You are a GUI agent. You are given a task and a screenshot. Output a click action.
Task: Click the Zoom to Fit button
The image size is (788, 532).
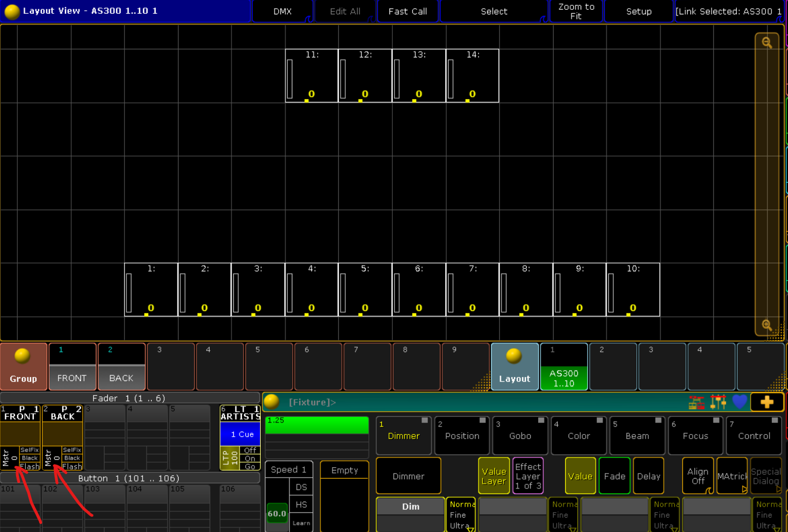pos(576,11)
